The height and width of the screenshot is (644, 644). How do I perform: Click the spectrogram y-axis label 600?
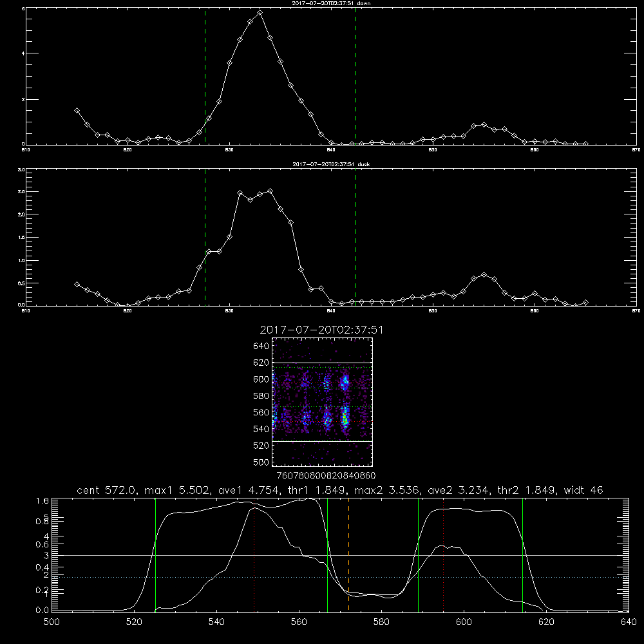(x=261, y=379)
